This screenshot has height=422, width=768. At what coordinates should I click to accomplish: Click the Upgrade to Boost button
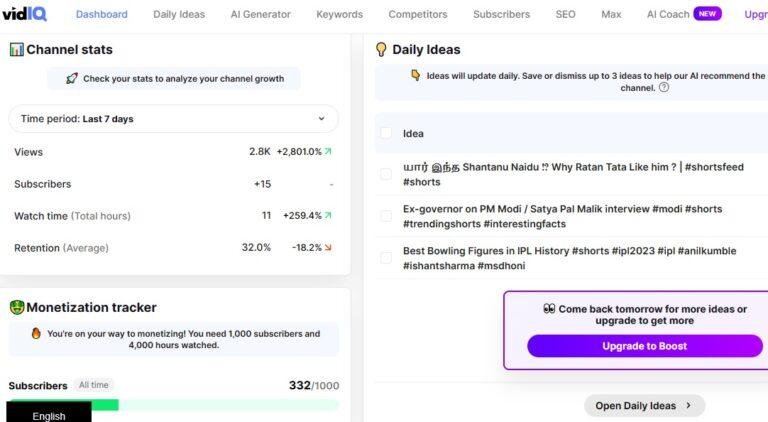[x=645, y=346]
